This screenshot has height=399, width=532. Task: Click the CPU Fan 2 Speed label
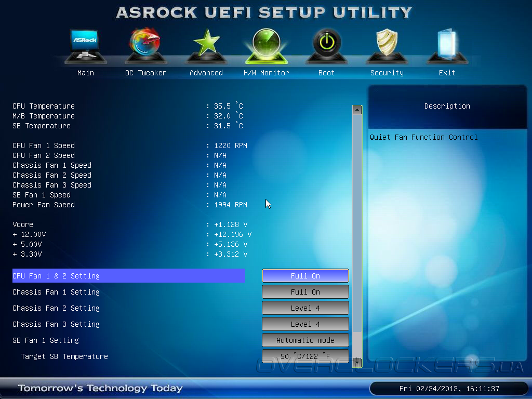[x=44, y=155]
